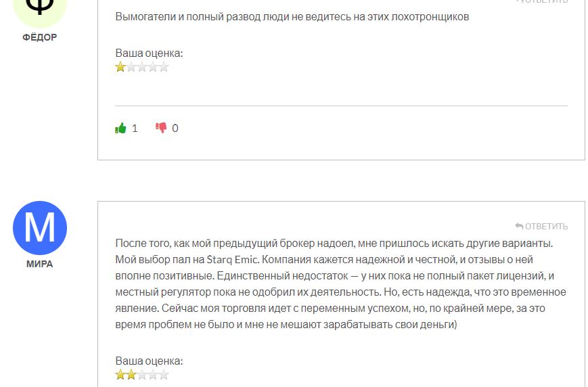Click the first gold star in Мира's rating

(x=120, y=375)
